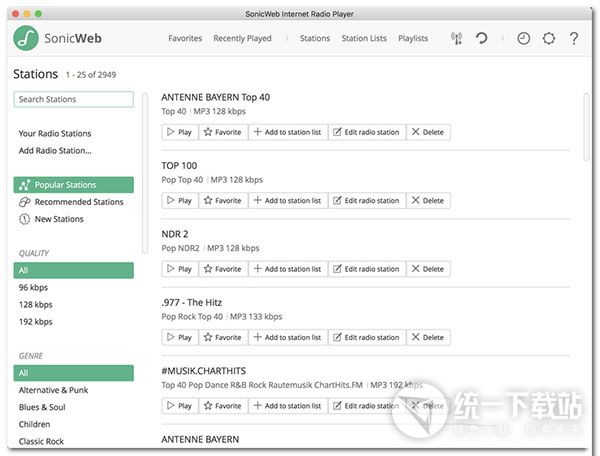Image resolution: width=600 pixels, height=456 pixels.
Task: Focus the Search Stations field
Action: pyautogui.click(x=73, y=99)
